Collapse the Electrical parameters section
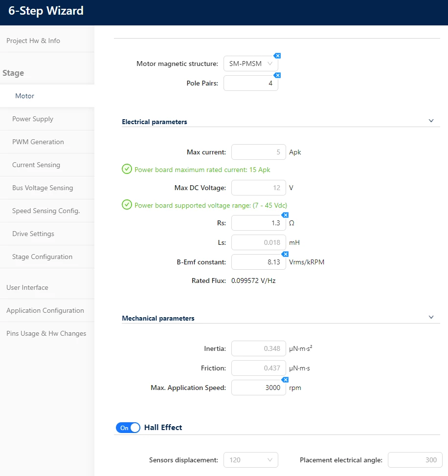Viewport: 448px width, 476px height. 431,121
